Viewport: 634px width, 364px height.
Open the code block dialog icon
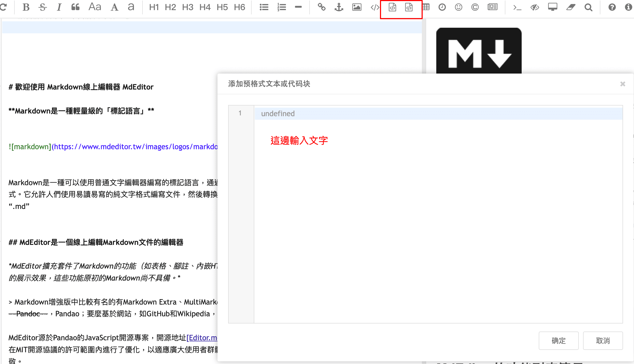[409, 7]
